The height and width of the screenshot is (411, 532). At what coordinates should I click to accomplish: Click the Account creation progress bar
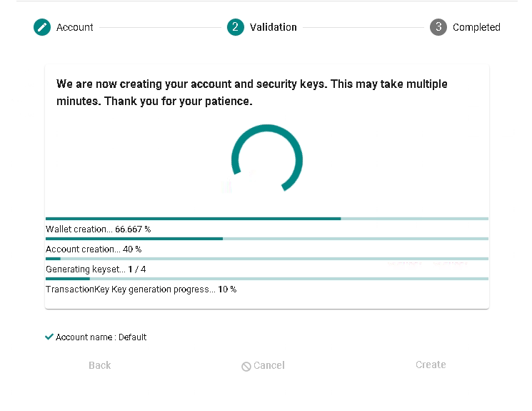tap(267, 239)
